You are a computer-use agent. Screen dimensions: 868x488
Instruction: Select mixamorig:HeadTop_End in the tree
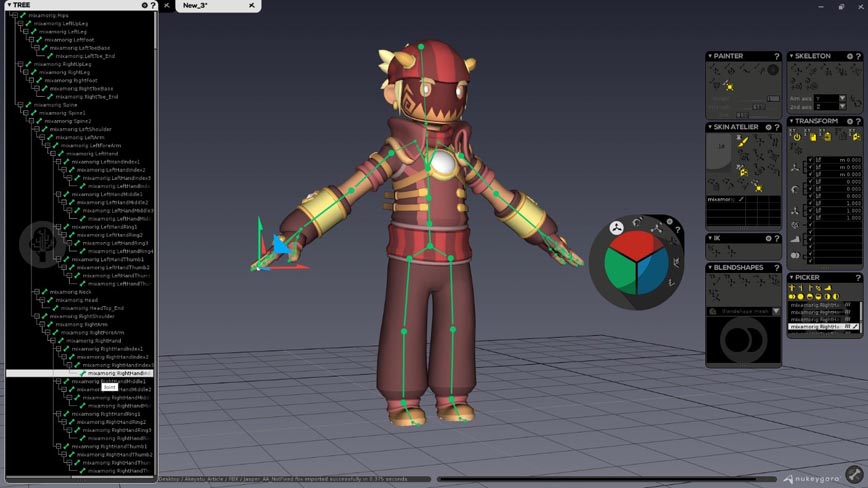click(x=92, y=308)
